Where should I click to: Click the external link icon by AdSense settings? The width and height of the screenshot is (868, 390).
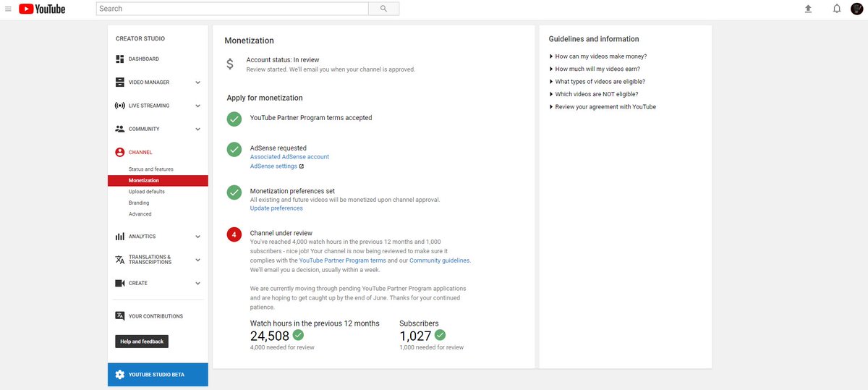[302, 166]
